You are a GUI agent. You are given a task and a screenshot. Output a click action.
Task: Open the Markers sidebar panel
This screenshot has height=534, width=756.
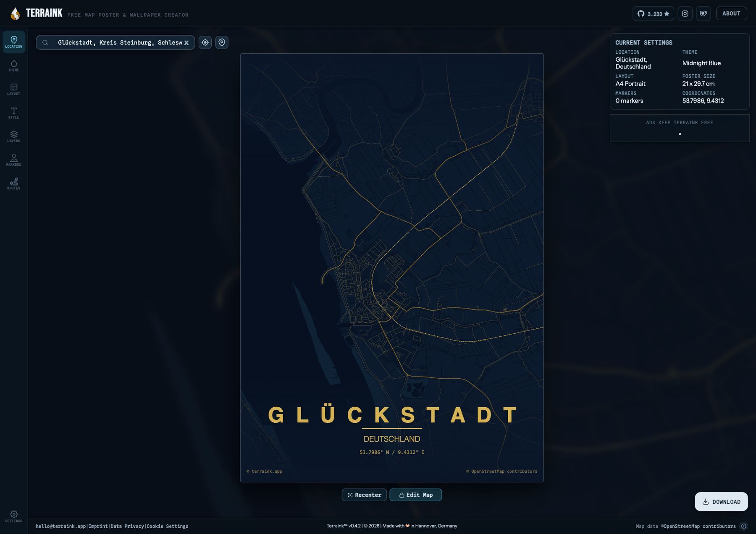[14, 160]
